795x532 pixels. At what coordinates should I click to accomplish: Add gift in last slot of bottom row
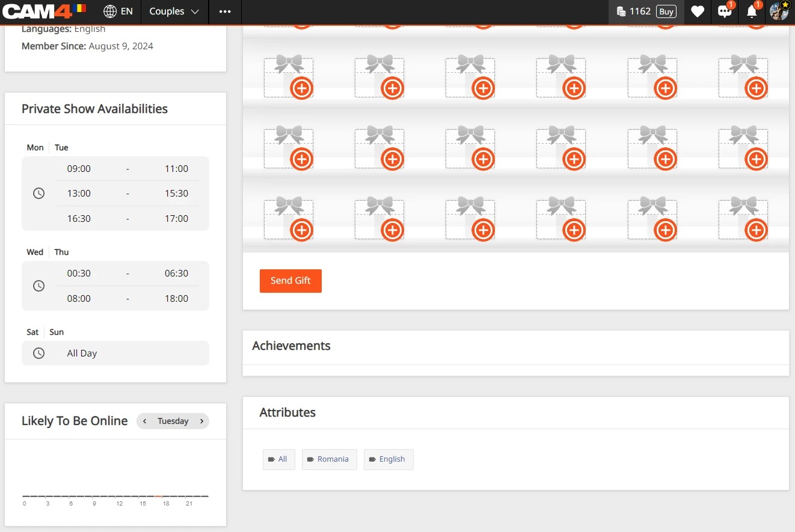click(755, 230)
